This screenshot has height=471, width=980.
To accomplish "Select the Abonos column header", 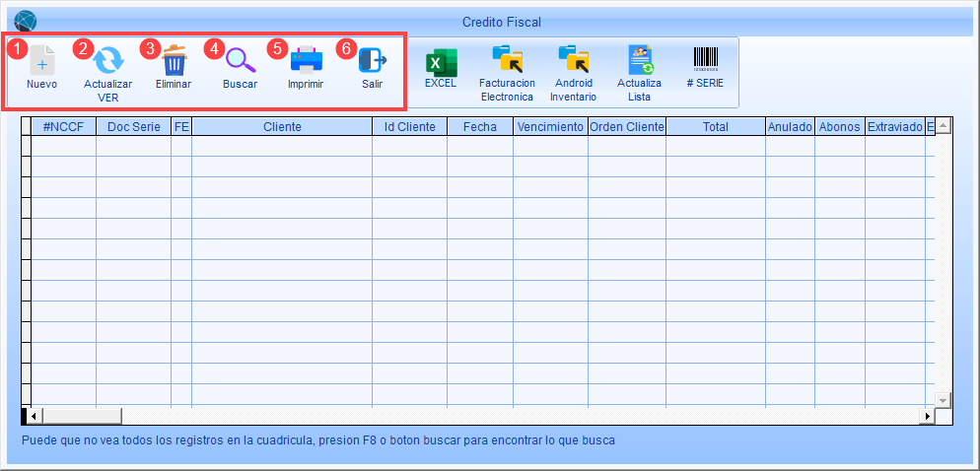I will [x=840, y=127].
